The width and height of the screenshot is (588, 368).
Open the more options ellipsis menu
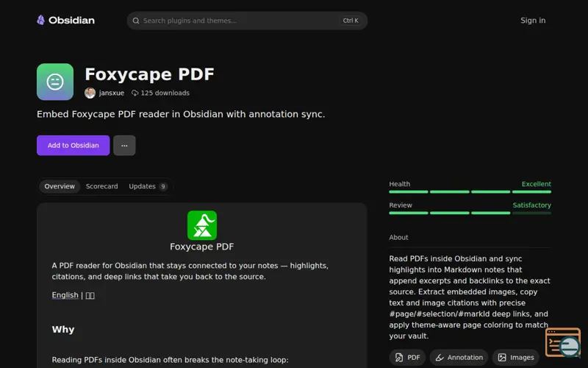tap(124, 145)
